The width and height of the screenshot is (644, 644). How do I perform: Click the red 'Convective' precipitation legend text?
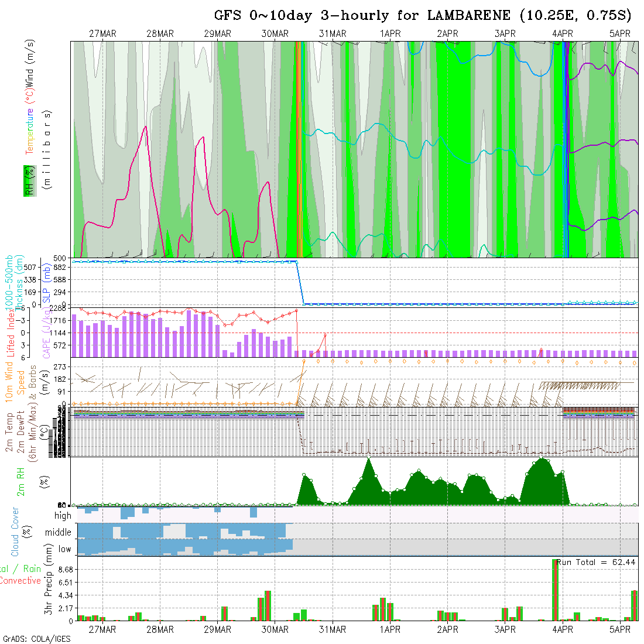coord(20,581)
